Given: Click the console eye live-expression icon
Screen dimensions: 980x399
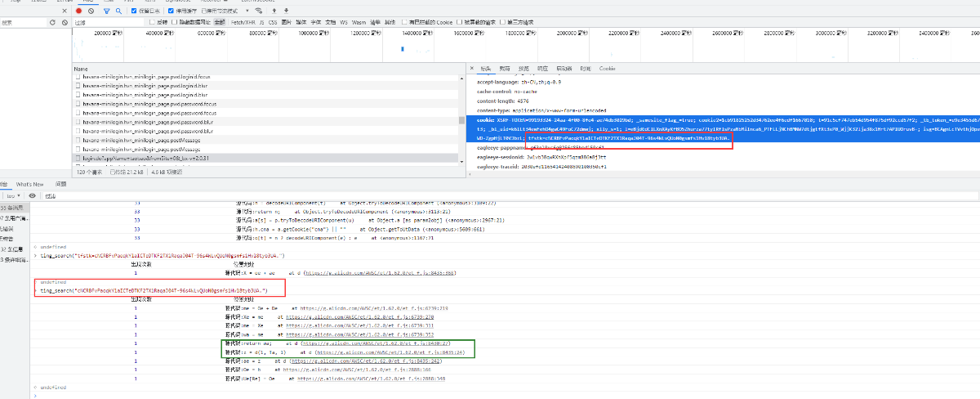Looking at the screenshot, I should pos(32,195).
